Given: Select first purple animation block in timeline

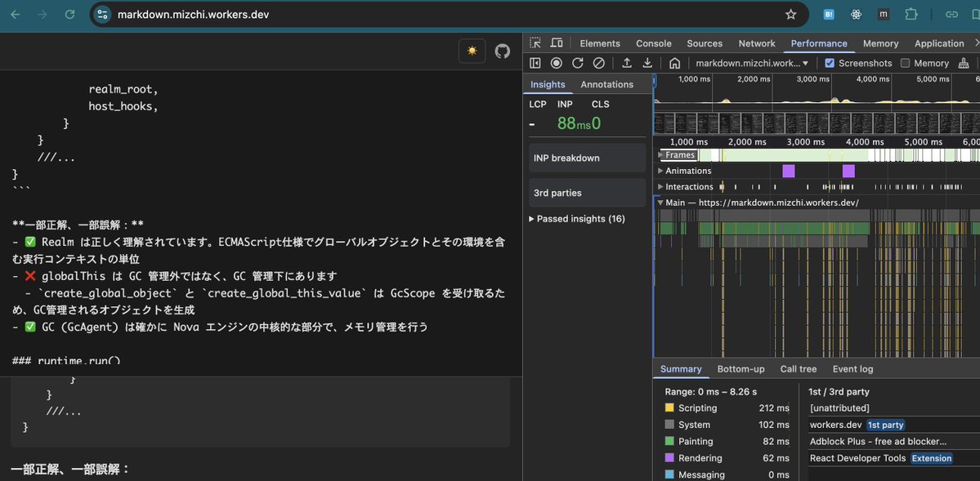Looking at the screenshot, I should 788,171.
